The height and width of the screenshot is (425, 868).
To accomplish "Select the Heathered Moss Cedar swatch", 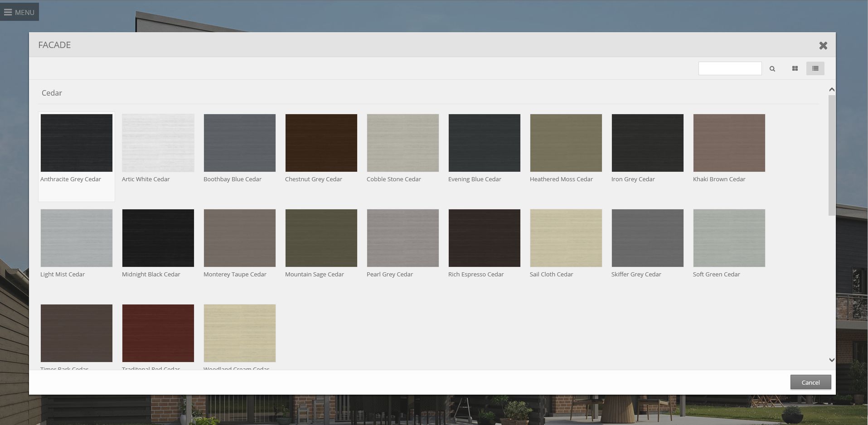I will pyautogui.click(x=566, y=143).
